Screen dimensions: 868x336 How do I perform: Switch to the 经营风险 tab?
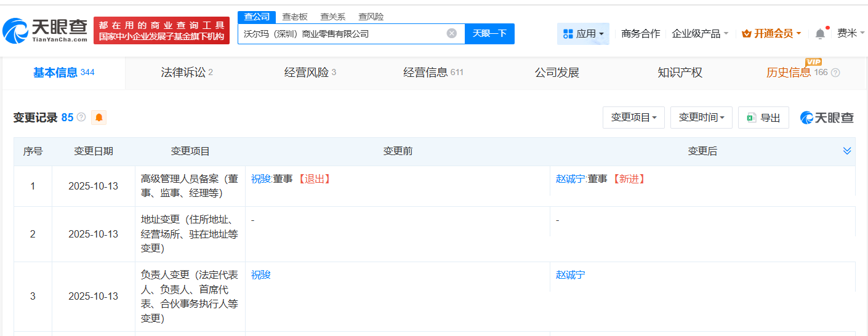310,73
